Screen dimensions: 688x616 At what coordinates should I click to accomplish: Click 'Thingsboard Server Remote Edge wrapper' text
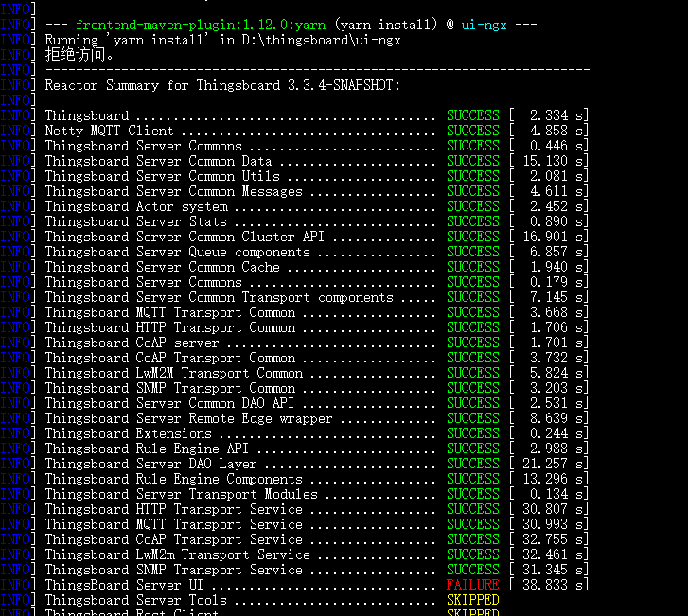point(188,418)
